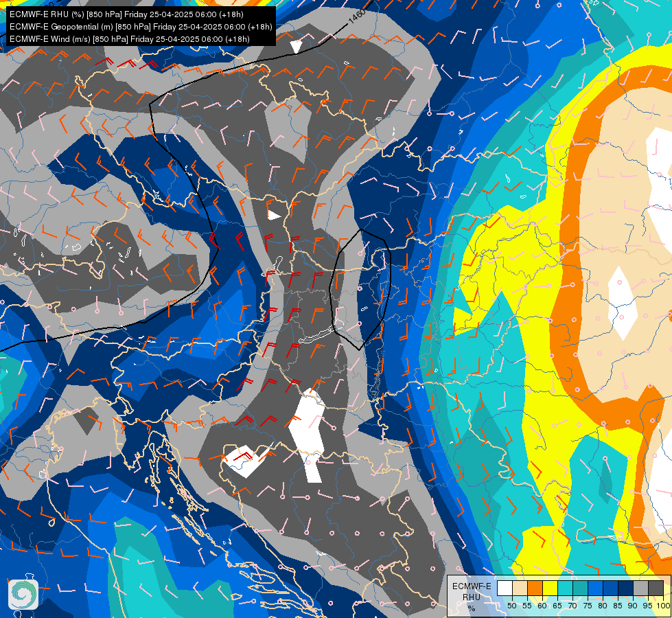Screen dimensions: 672x618
Task: Click the legend title ECMWF-E
Action: 472,586
